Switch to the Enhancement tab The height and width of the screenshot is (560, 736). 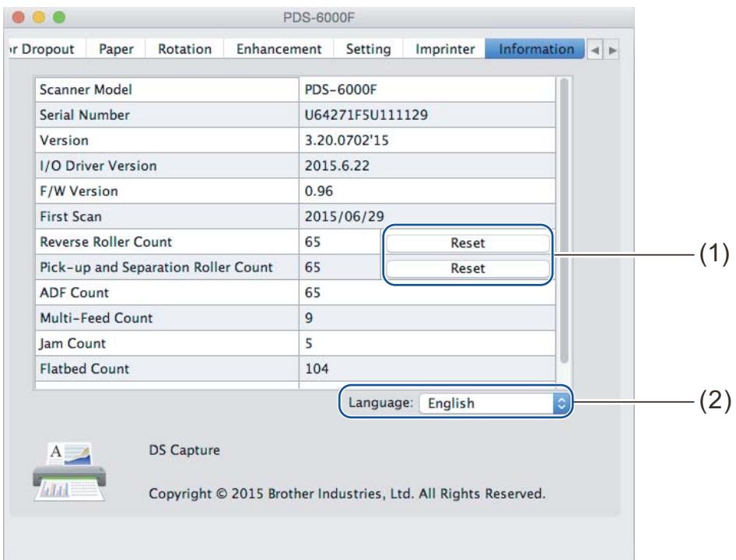(279, 49)
